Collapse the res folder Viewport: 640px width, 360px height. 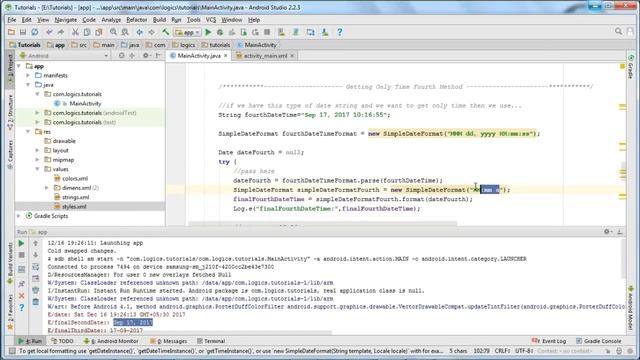(28, 131)
